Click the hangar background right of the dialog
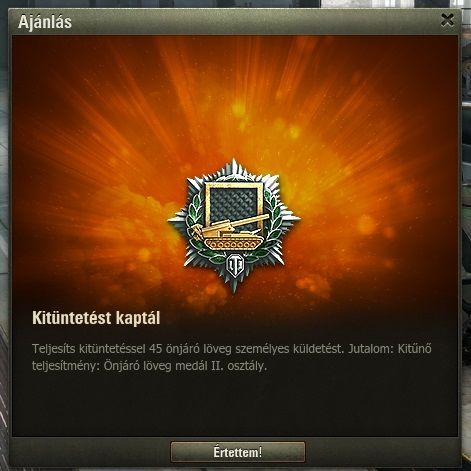Viewport: 471px width, 471px height. (467, 233)
